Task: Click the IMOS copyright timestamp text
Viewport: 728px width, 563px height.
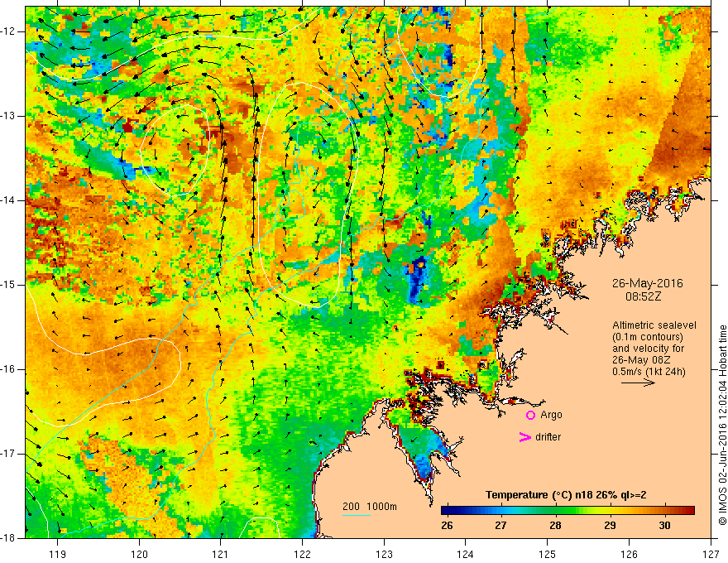Action: (722, 425)
